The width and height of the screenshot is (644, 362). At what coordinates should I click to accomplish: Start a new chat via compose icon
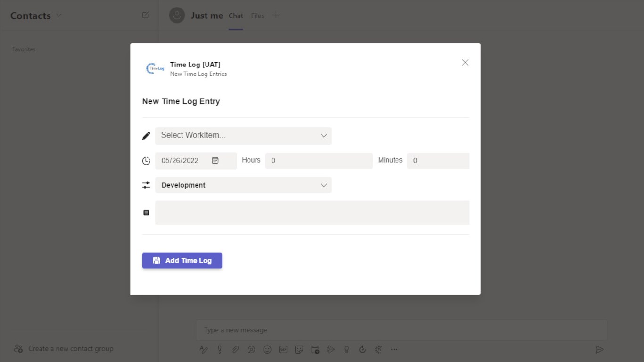pos(145,16)
